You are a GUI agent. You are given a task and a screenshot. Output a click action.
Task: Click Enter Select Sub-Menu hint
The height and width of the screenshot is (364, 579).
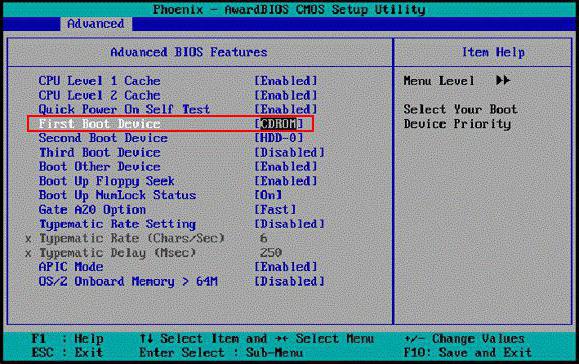tap(221, 353)
